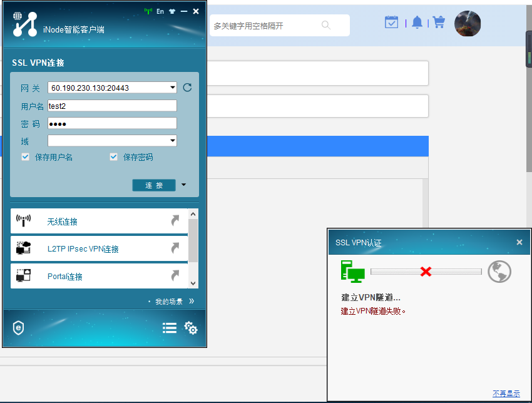Expand the 域 domain dropdown
The image size is (532, 403).
[173, 140]
